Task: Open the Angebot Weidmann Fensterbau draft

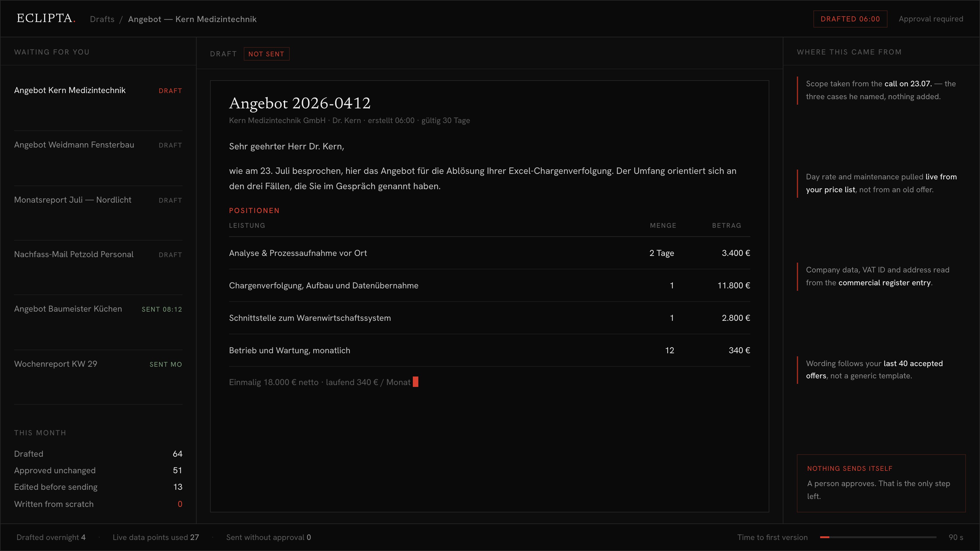Action: pos(98,158)
